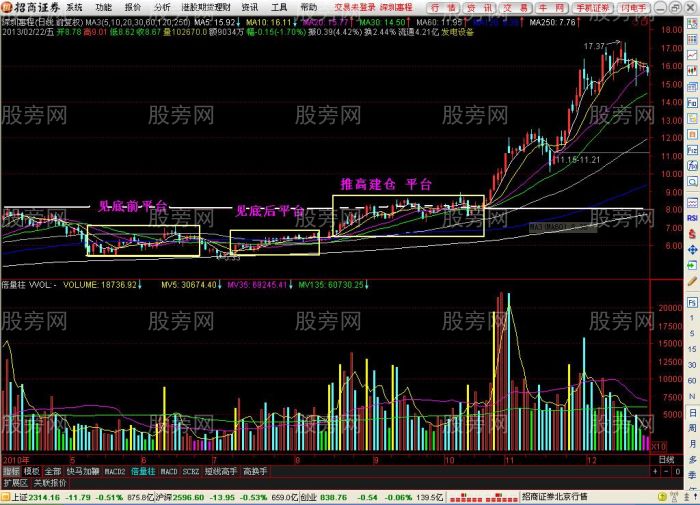The height and width of the screenshot is (505, 700).
Task: Switch to the 15-minute period
Action: point(692,349)
